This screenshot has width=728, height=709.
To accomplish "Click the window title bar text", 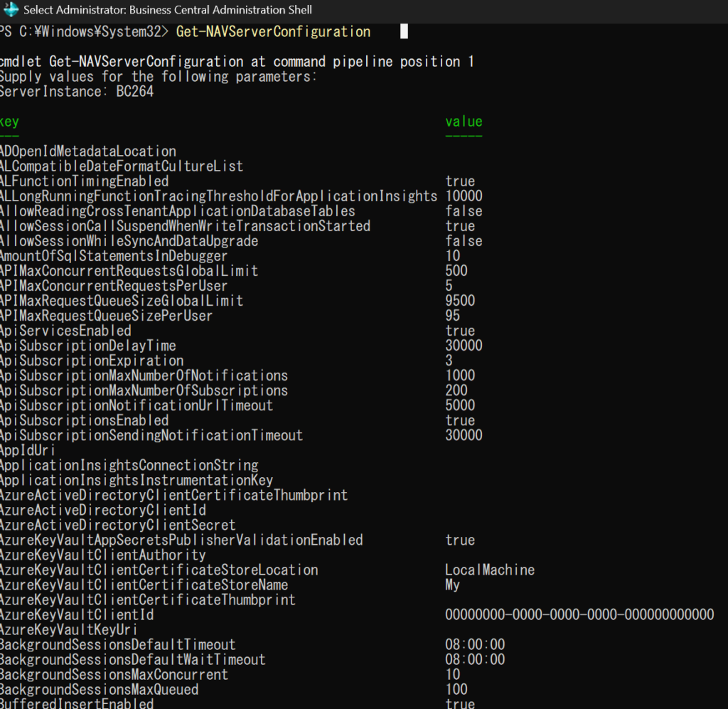I will (x=167, y=10).
